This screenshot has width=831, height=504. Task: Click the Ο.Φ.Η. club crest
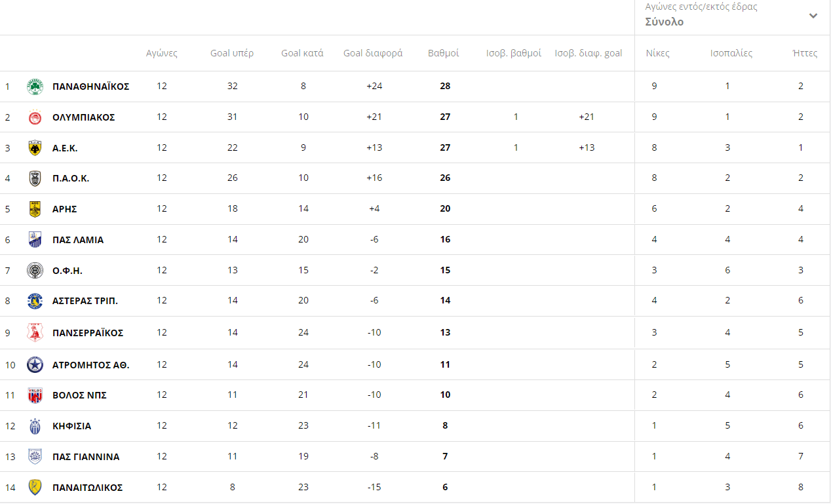35,270
